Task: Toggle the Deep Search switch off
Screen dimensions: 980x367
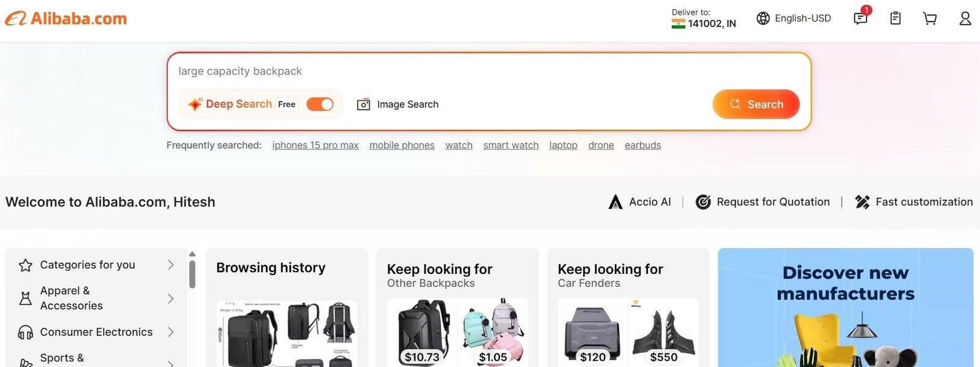Action: coord(320,104)
